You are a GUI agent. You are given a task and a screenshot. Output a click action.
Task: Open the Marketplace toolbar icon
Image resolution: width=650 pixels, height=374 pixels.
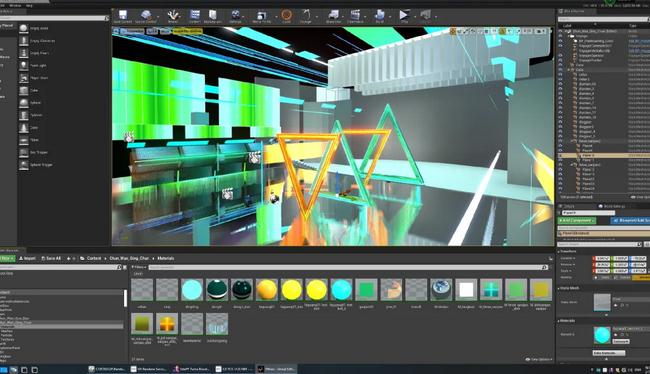coord(213,16)
